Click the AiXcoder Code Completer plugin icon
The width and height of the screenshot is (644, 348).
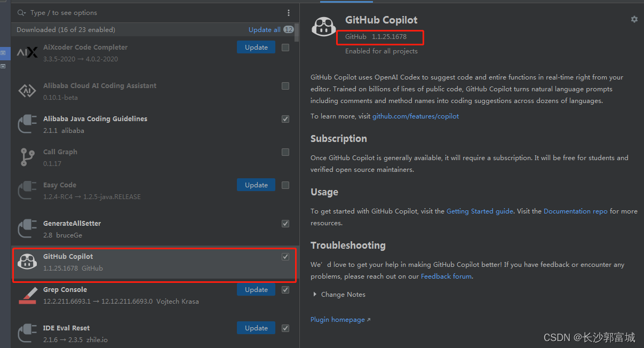(27, 52)
